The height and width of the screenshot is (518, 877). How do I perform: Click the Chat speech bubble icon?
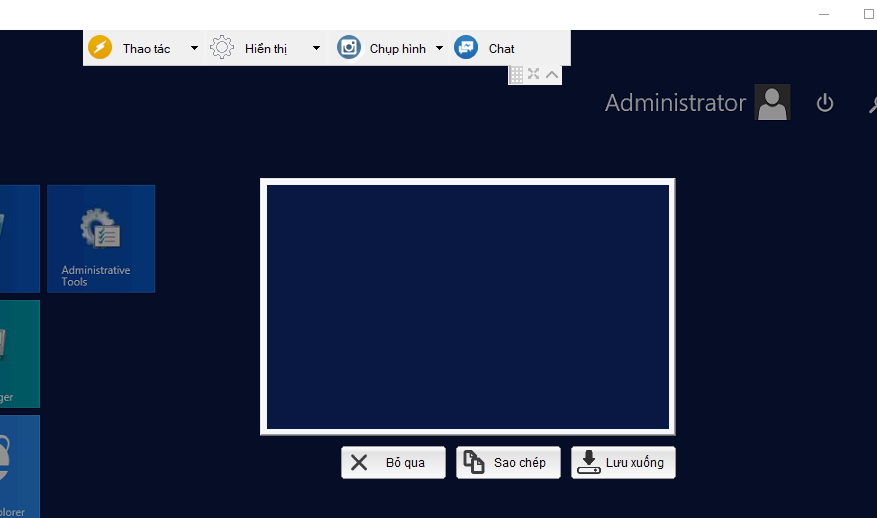(x=466, y=48)
